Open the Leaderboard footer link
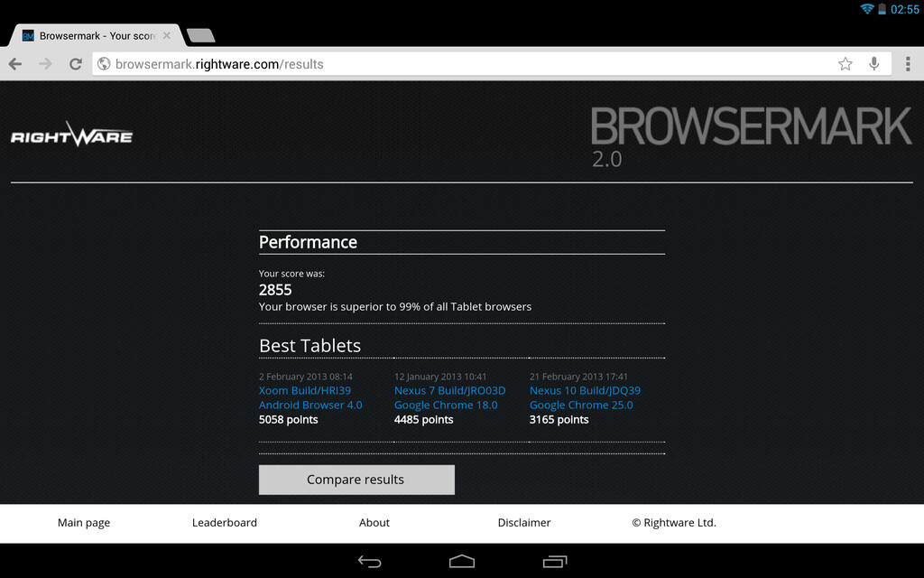 coord(225,523)
